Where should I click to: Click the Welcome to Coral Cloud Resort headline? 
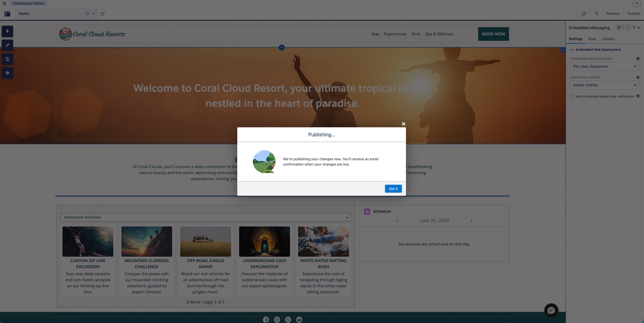[x=282, y=96]
